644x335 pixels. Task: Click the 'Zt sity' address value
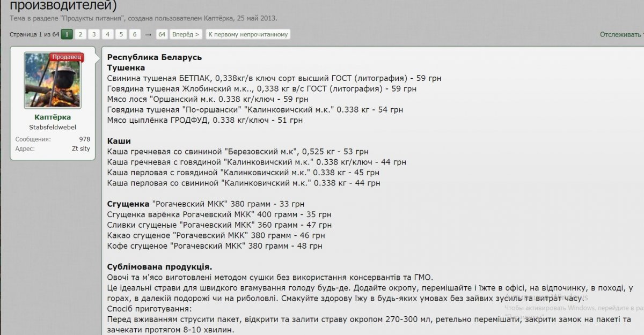(x=81, y=148)
